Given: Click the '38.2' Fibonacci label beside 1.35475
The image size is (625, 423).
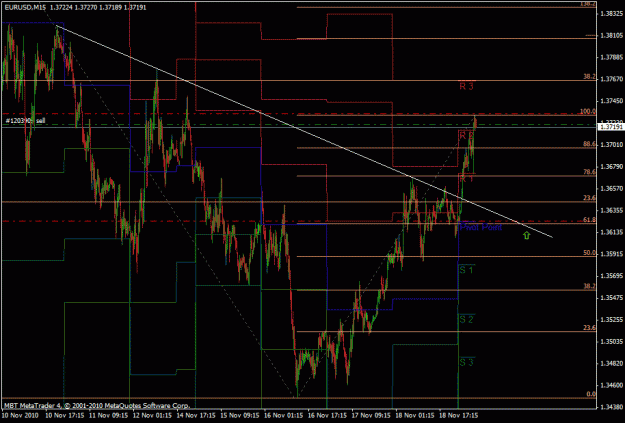Looking at the screenshot, I should [x=590, y=286].
